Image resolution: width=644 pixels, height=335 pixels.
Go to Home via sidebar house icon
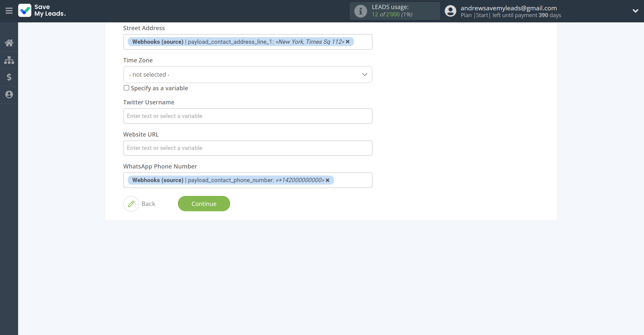click(9, 43)
